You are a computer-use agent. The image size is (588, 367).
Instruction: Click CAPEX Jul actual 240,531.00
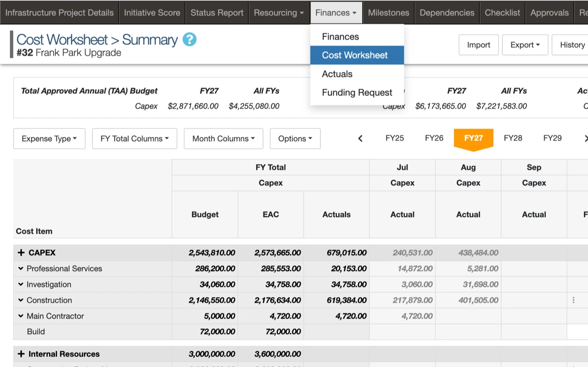coord(413,253)
